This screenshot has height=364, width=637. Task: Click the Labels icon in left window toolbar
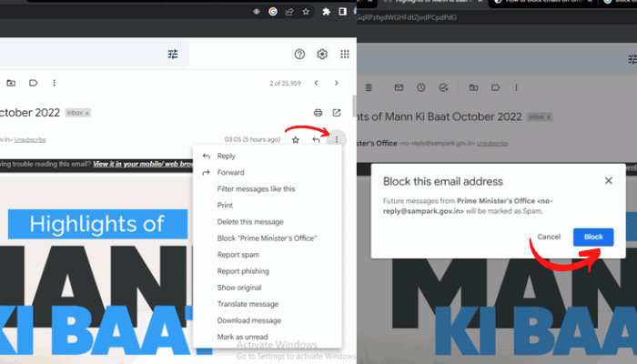click(x=34, y=83)
